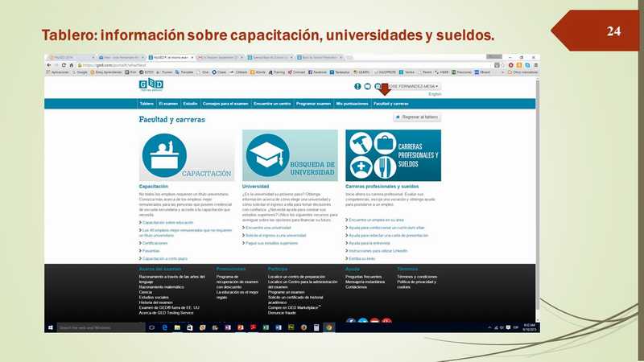
Task: Open the Estudio menu item
Action: coord(190,104)
